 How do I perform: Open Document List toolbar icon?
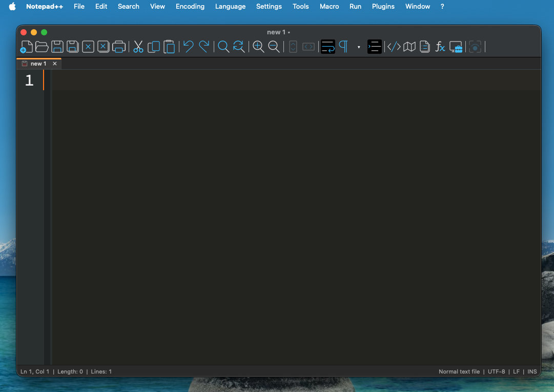(425, 47)
